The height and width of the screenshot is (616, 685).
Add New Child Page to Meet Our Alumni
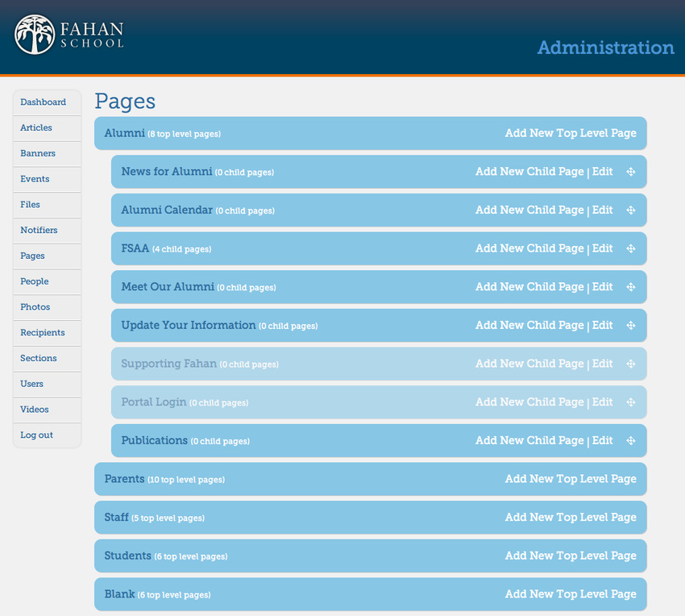pos(529,287)
